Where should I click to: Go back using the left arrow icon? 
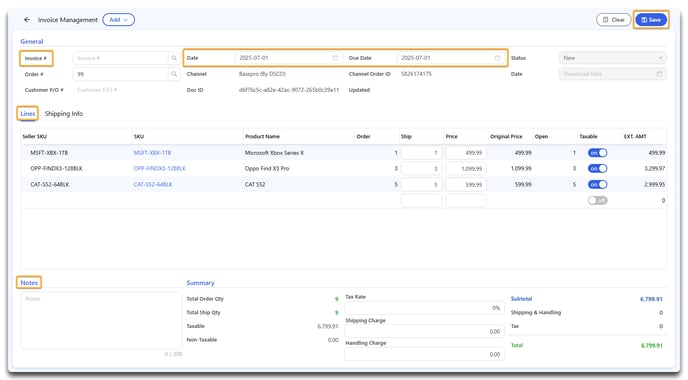(x=27, y=20)
